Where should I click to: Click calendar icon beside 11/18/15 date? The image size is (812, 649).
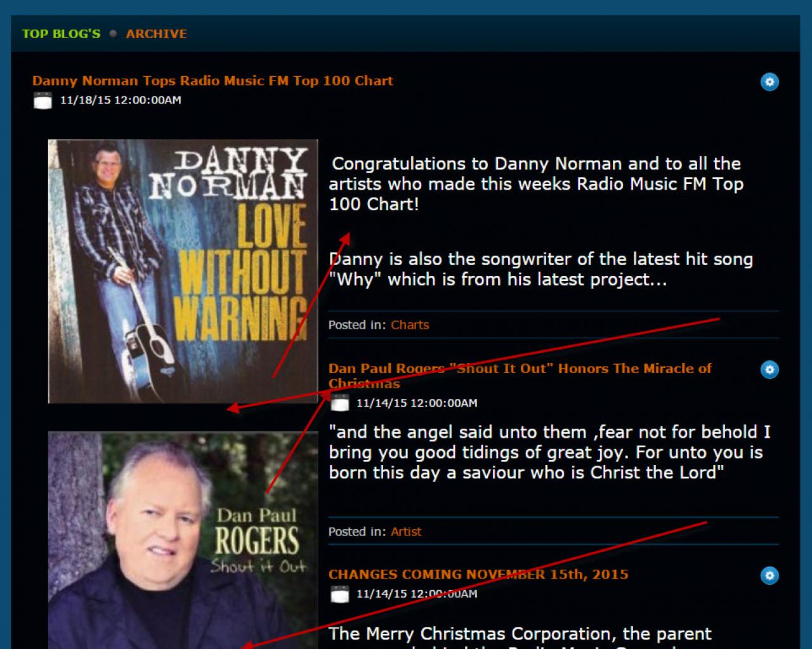click(x=43, y=100)
